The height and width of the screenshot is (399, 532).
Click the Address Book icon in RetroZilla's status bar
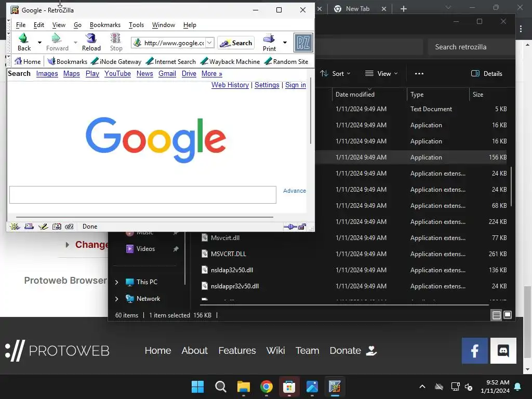[x=57, y=227]
